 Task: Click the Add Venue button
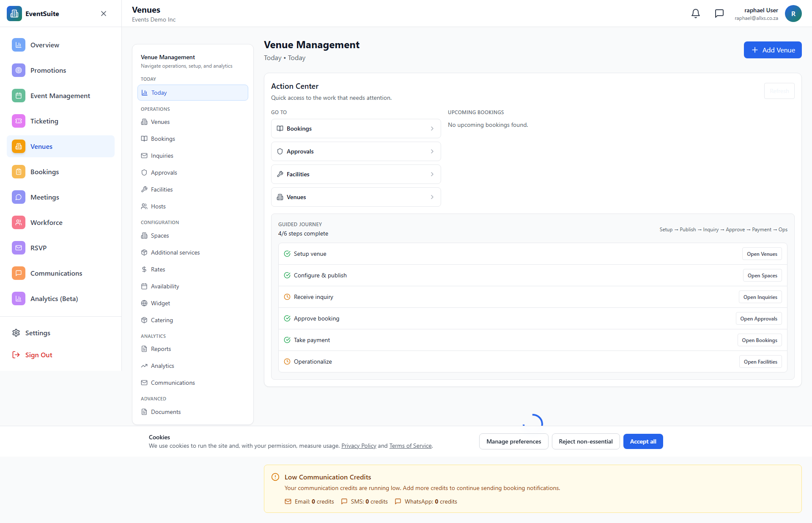[x=772, y=50]
